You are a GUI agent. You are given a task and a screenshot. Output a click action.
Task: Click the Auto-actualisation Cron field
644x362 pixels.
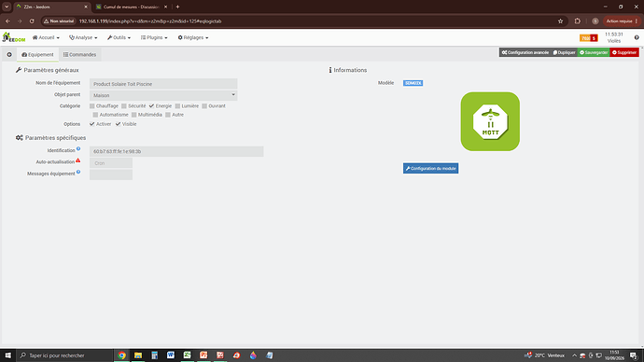pyautogui.click(x=111, y=163)
